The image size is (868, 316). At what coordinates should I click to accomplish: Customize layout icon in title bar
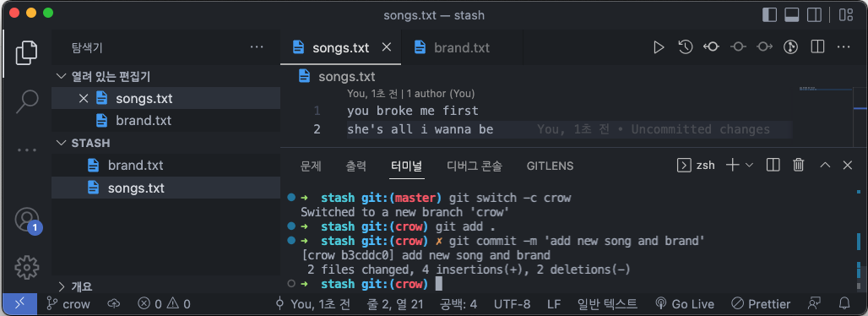(x=846, y=15)
